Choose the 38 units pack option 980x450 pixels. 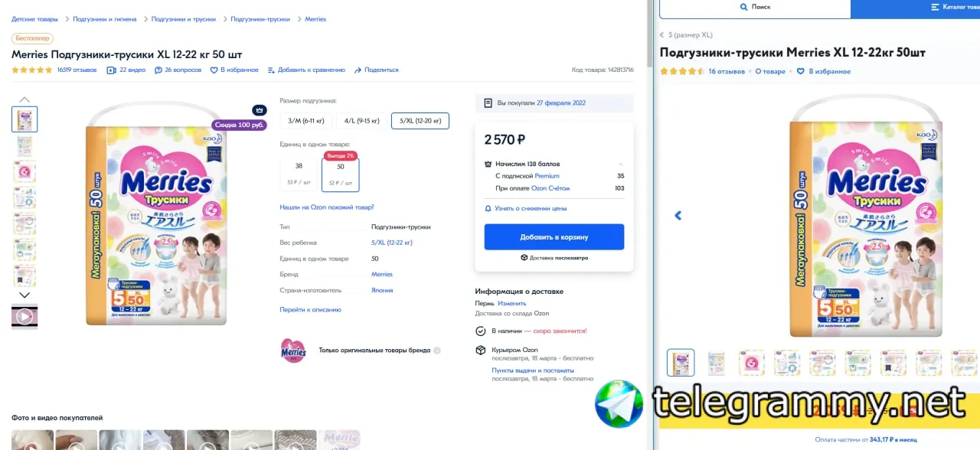click(299, 174)
